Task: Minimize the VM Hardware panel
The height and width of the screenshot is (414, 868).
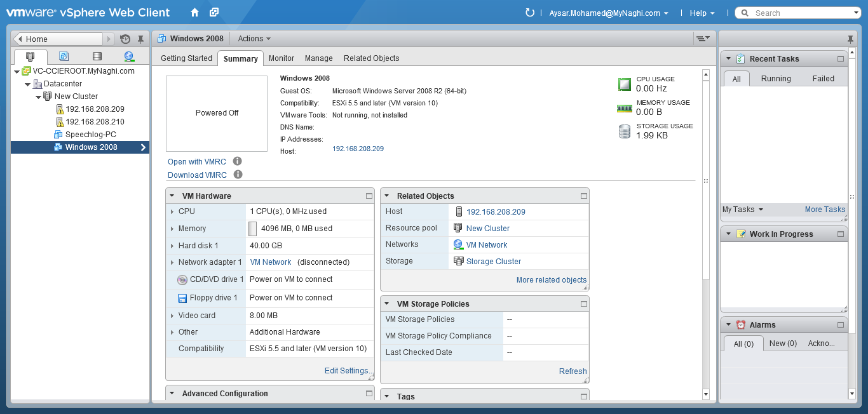Action: 369,196
